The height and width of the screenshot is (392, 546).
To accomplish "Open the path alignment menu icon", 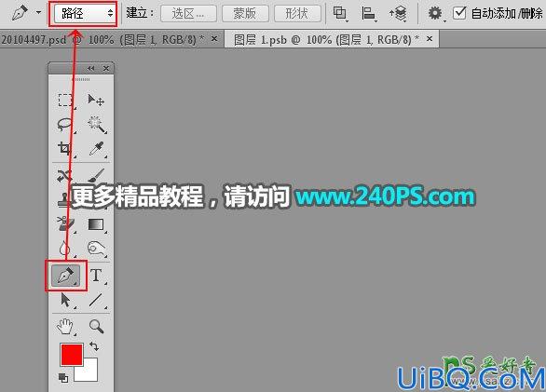I will click(368, 14).
